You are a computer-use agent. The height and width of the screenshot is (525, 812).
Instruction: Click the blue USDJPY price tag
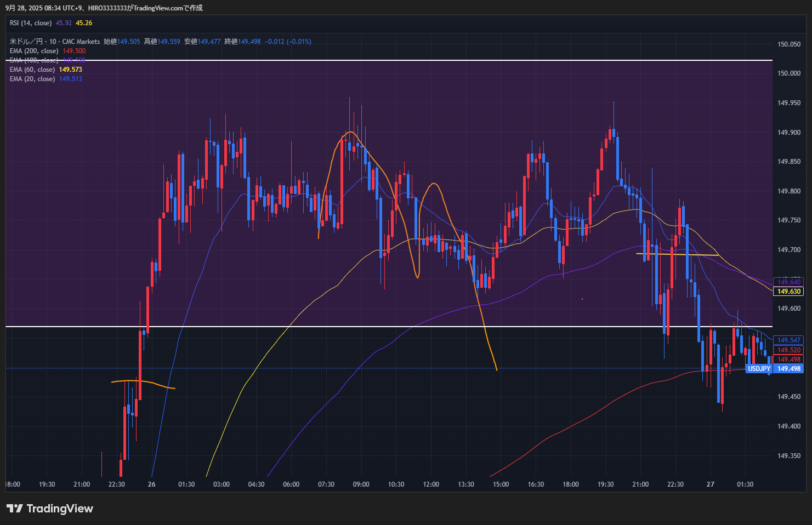759,369
